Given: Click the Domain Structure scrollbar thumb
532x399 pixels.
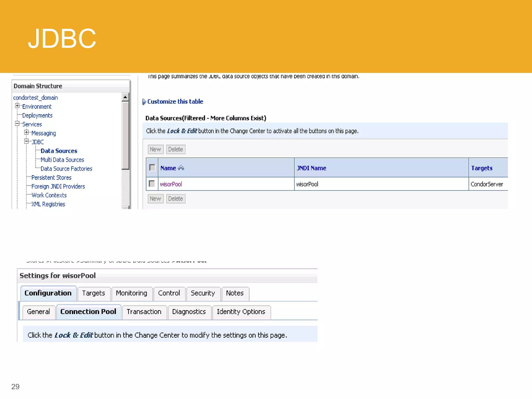Looking at the screenshot, I should coord(125,135).
